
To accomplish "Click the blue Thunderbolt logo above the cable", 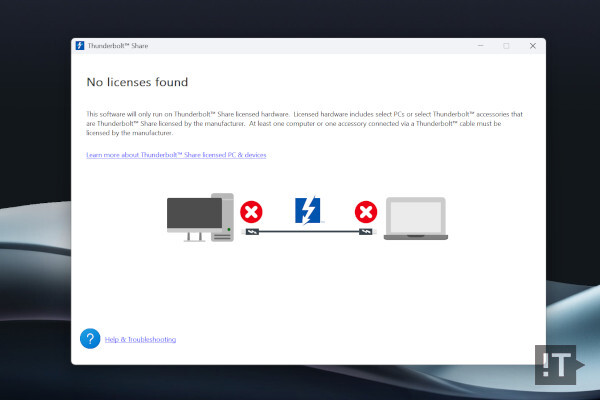I will pyautogui.click(x=308, y=210).
